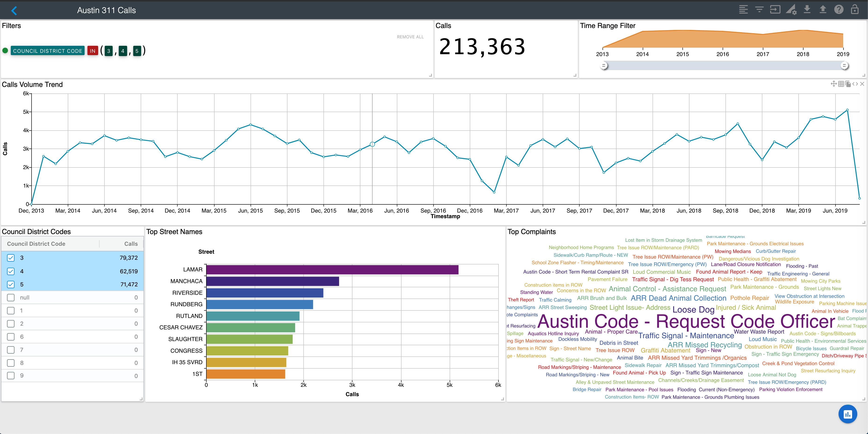Uncheck council district 3 checkbox
This screenshot has width=868, height=434.
11,258
